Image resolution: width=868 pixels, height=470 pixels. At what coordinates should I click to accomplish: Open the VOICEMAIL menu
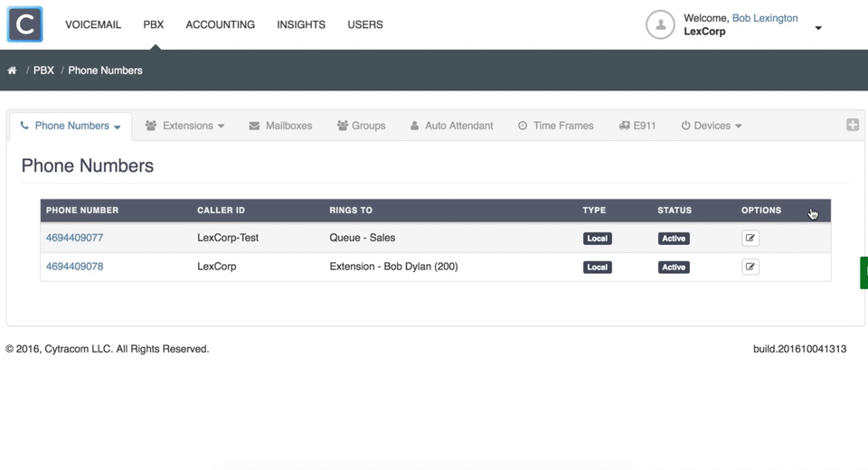click(93, 24)
